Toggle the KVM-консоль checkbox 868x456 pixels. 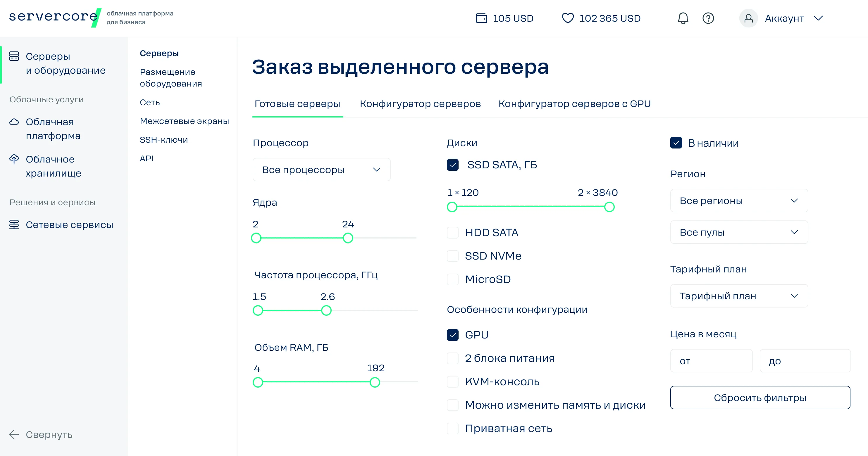point(452,381)
